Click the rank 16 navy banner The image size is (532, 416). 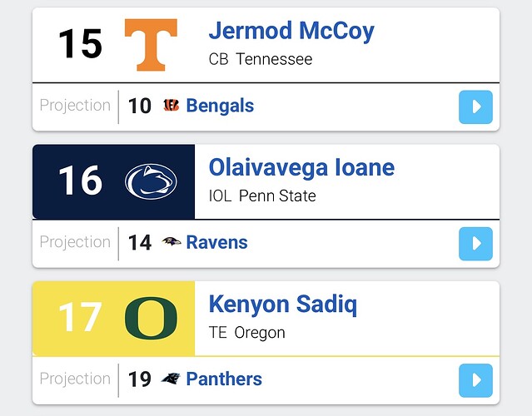(80, 181)
